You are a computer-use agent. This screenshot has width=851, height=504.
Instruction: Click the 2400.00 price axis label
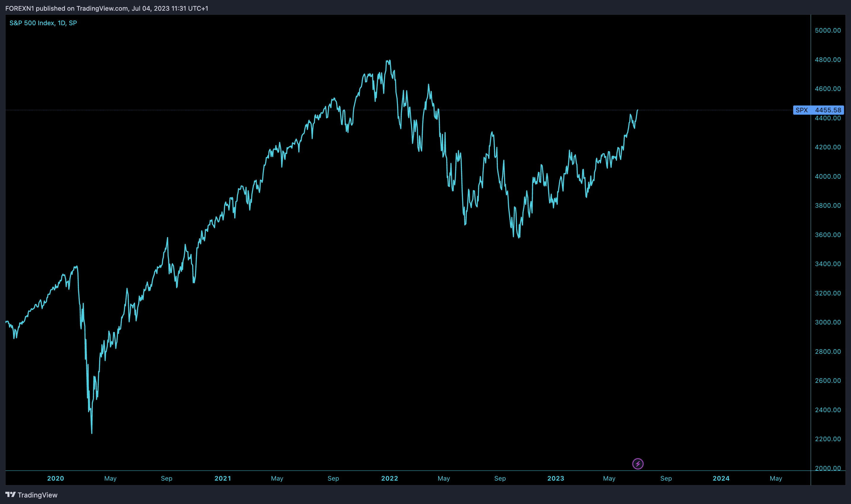coord(828,410)
